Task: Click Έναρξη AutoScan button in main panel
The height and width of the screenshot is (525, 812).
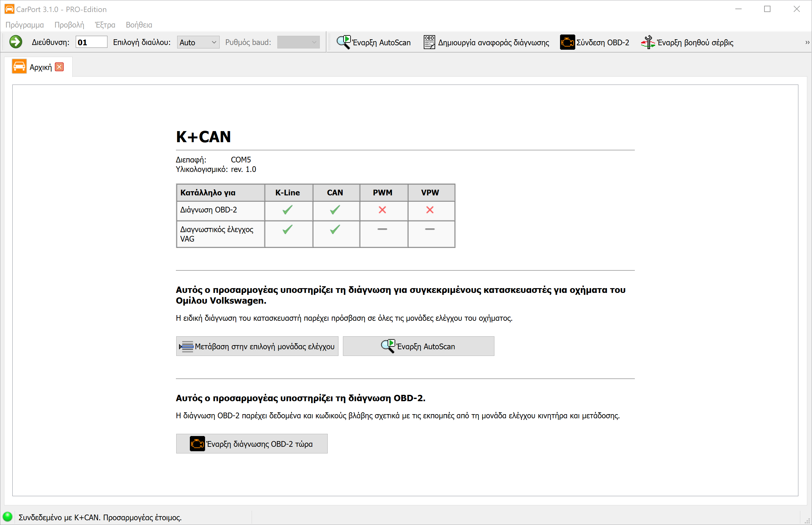Action: (418, 346)
